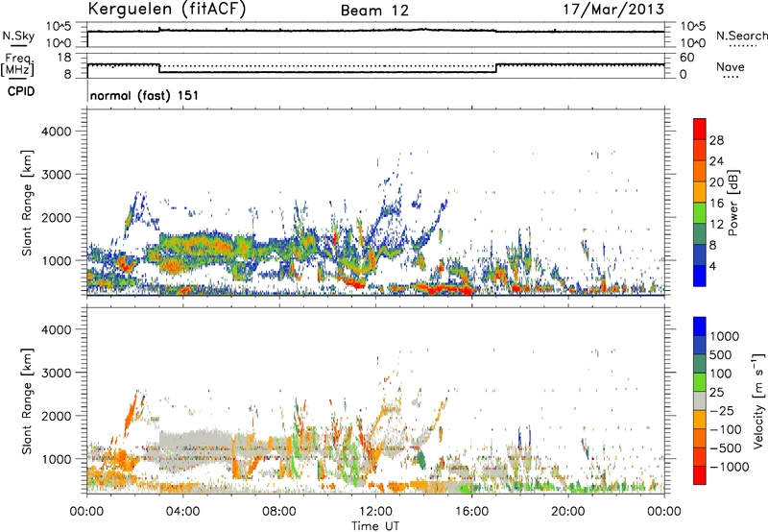Click the "4000" tick of the power panel

click(x=57, y=132)
